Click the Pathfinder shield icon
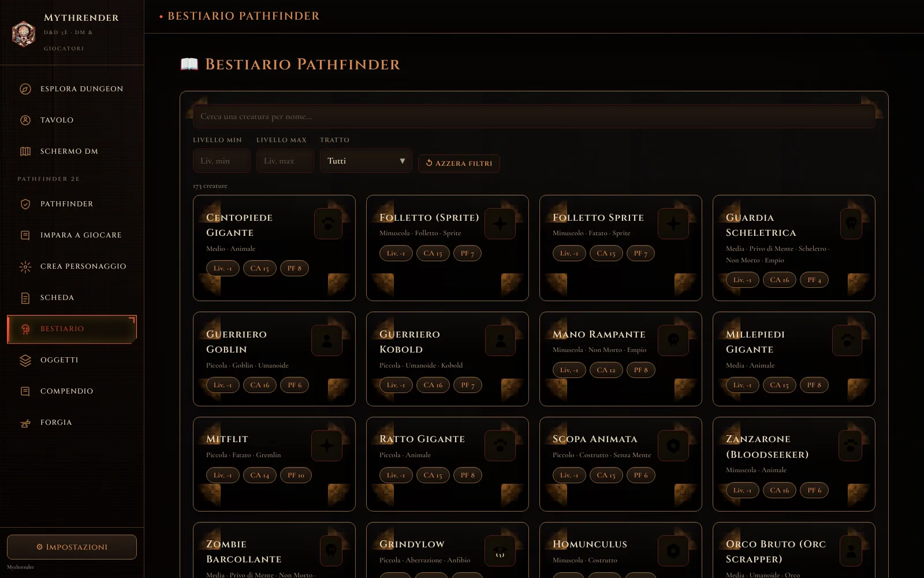The height and width of the screenshot is (578, 924). 25,204
